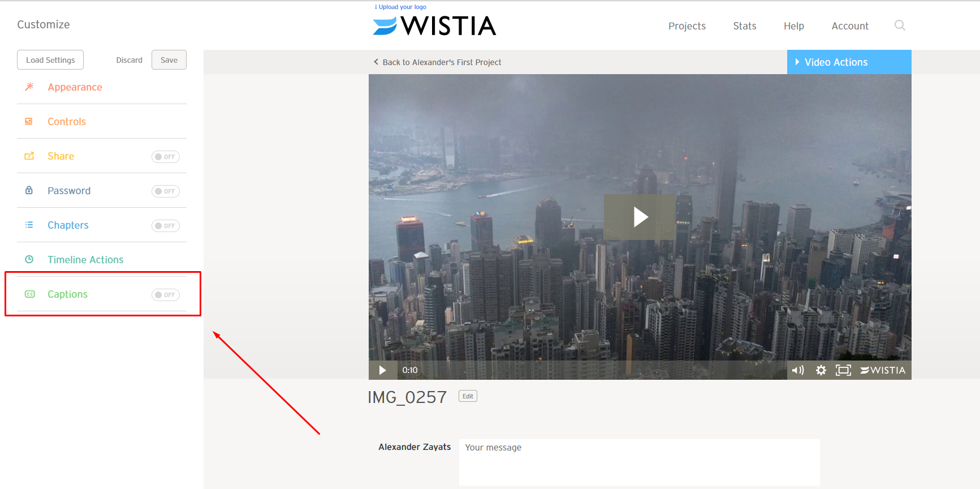Click the large center play button
This screenshot has width=980, height=489.
pyautogui.click(x=640, y=217)
